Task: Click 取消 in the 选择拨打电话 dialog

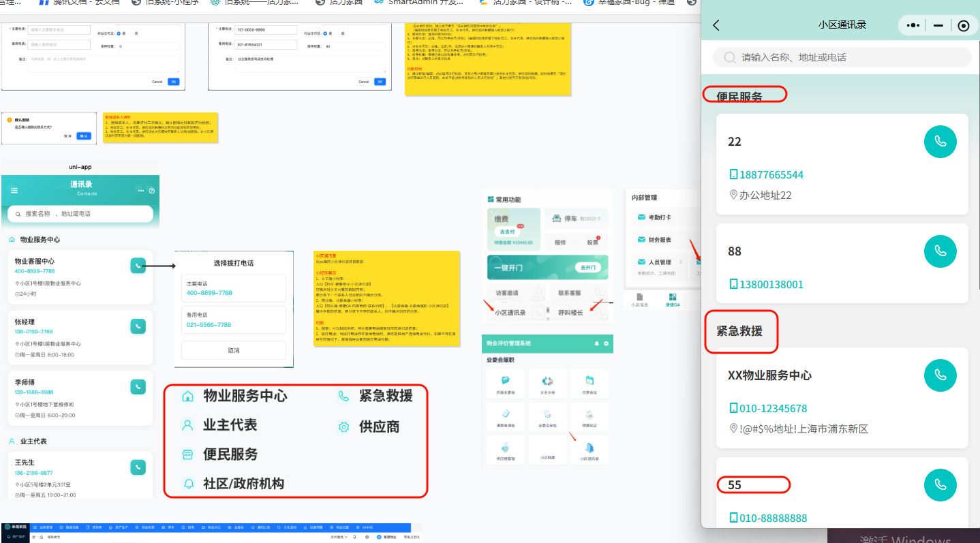Action: pos(233,350)
